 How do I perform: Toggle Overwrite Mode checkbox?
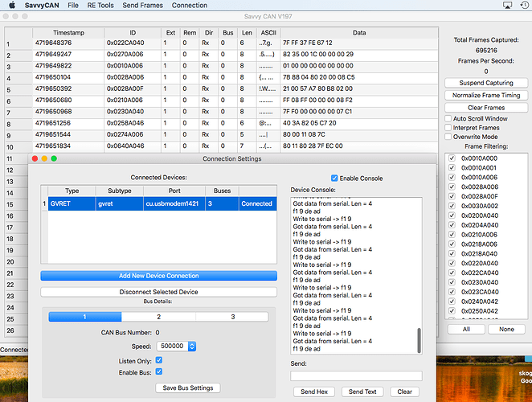coord(448,137)
